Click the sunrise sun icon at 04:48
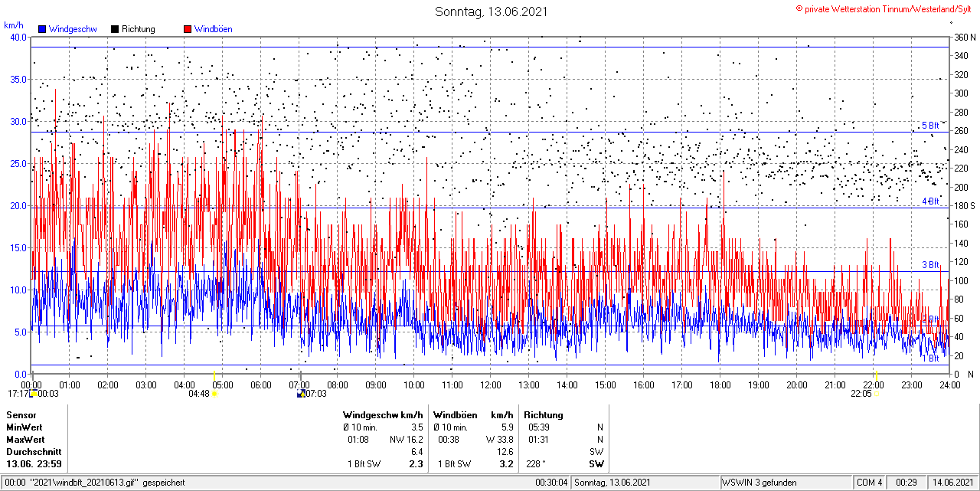 tap(214, 394)
